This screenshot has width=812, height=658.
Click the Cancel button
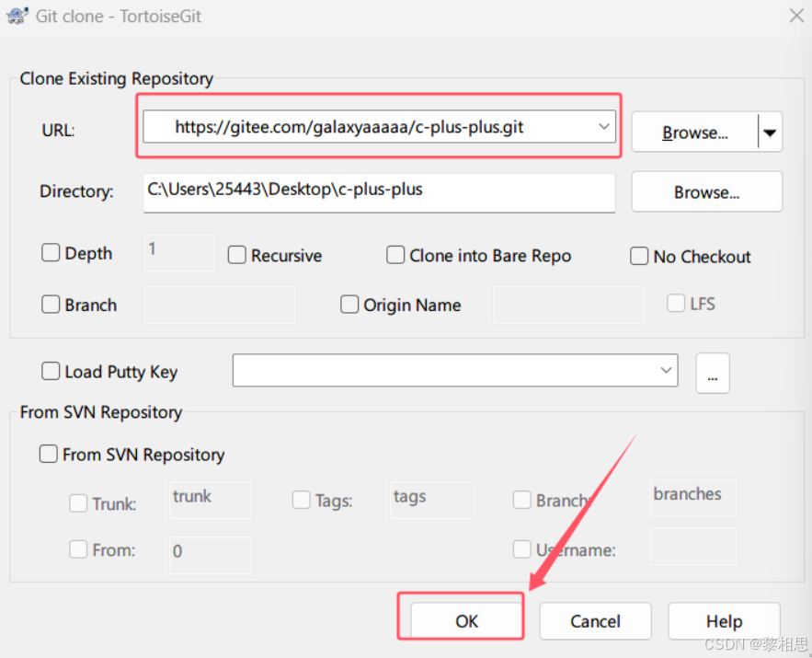click(595, 620)
